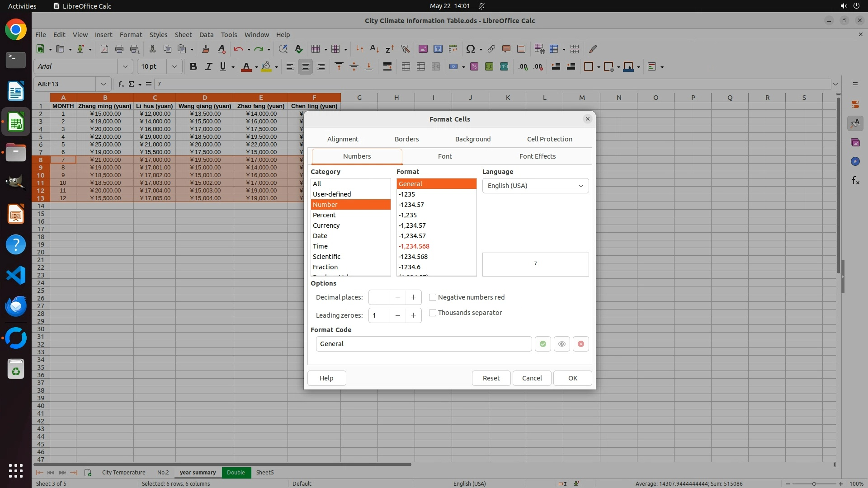Enable Negative numbers red checkbox

(433, 297)
